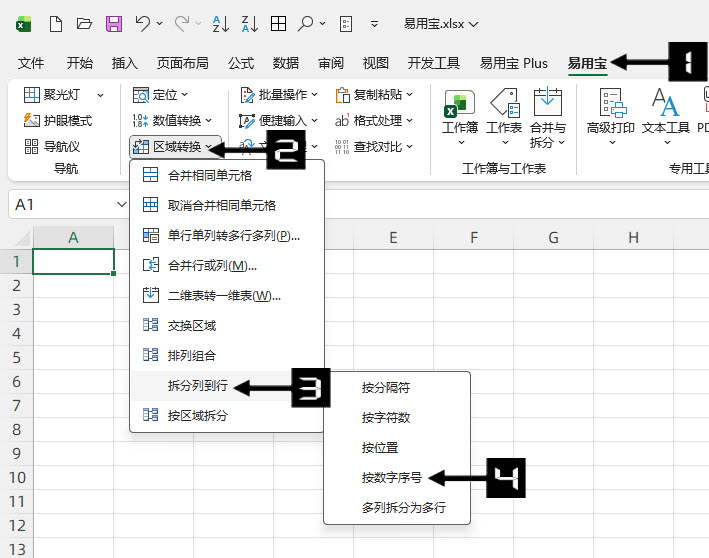Toggle the 聚光灯 spotlight feature

point(64,95)
